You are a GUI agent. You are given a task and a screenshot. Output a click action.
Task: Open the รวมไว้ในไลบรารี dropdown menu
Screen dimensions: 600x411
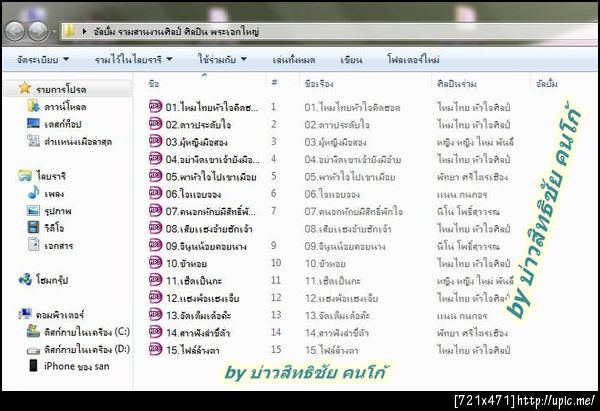[x=134, y=60]
